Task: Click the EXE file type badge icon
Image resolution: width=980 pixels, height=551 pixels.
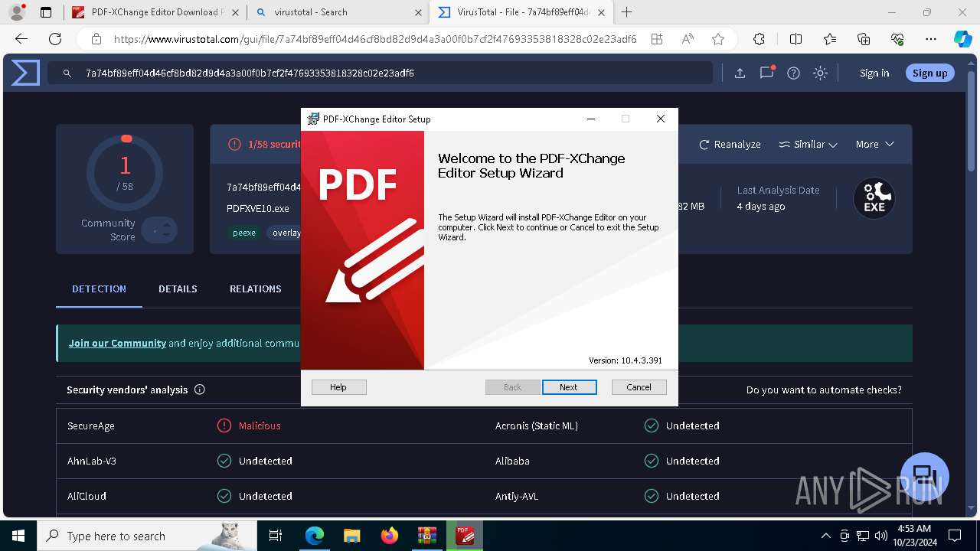Action: 874,198
